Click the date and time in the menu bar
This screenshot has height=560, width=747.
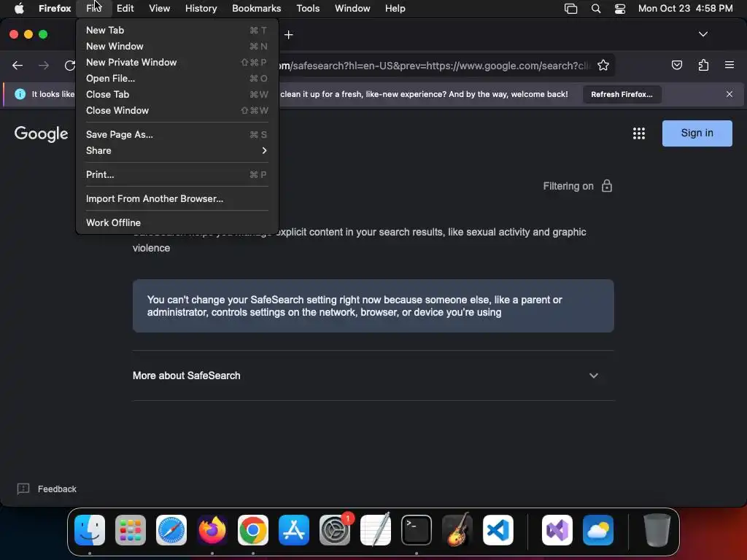tap(685, 9)
